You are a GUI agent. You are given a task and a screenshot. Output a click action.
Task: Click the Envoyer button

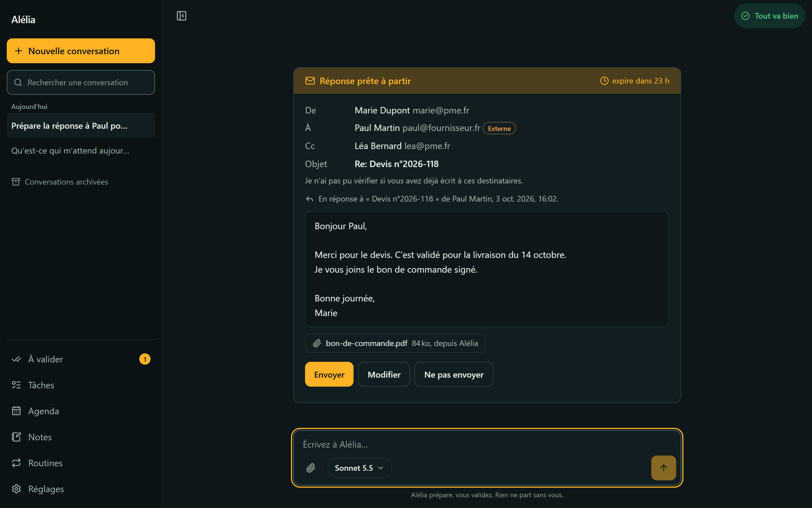[329, 374]
